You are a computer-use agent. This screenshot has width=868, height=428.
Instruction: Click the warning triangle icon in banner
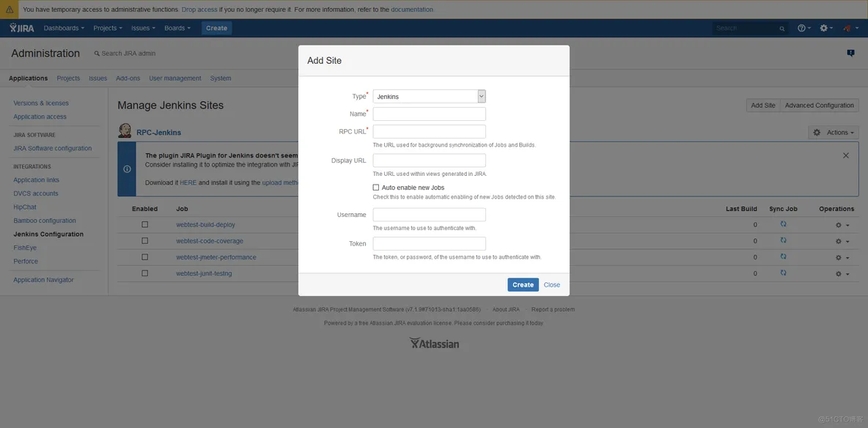click(x=10, y=10)
